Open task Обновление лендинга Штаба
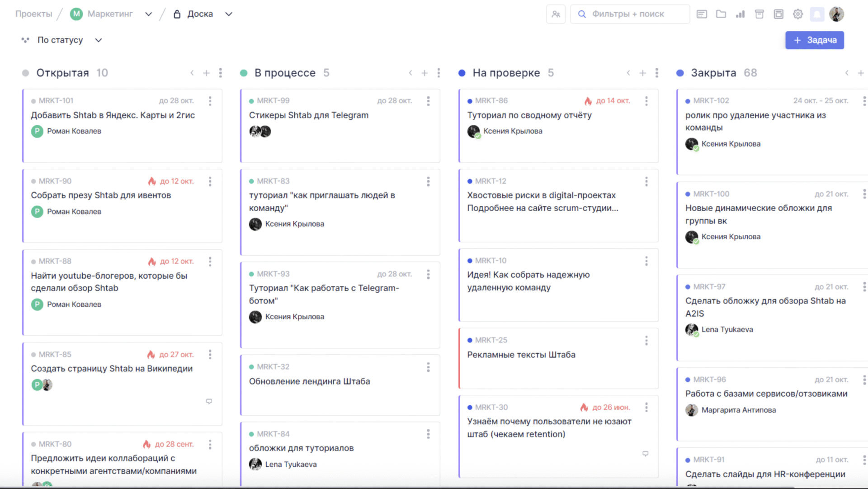The width and height of the screenshot is (868, 489). click(x=310, y=381)
